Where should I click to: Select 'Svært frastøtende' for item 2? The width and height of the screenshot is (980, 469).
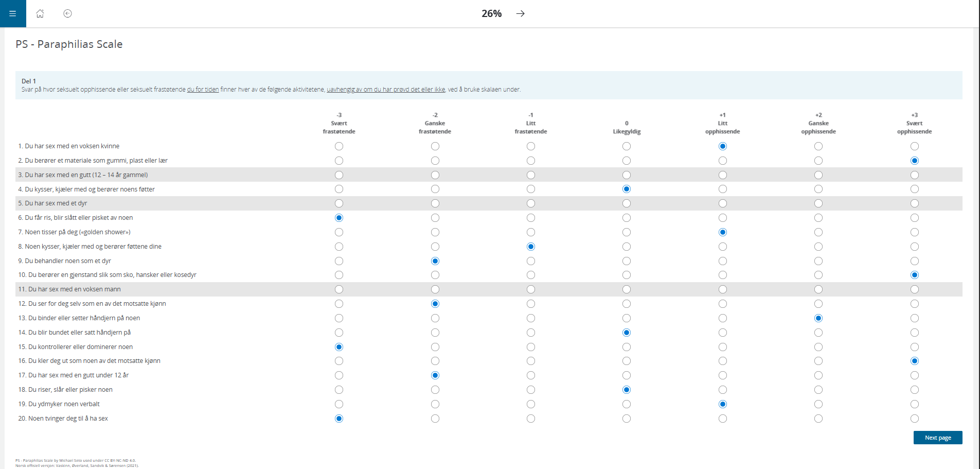(x=339, y=161)
